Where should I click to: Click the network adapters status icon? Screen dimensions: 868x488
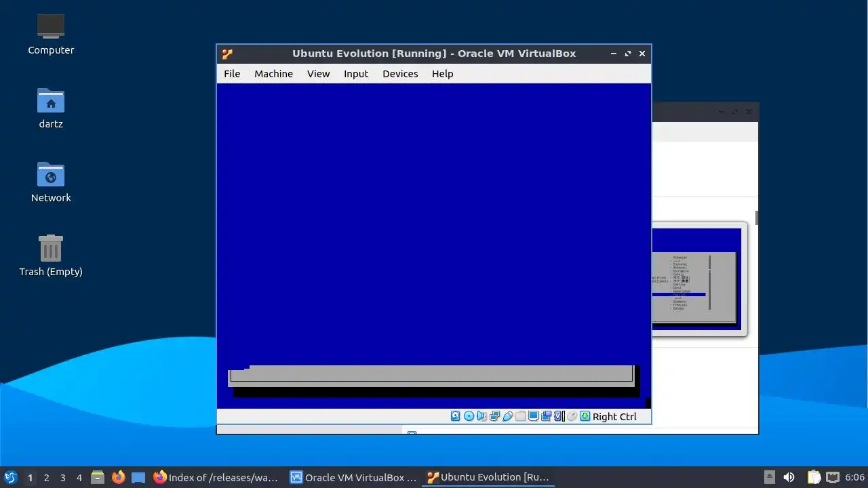click(x=494, y=416)
